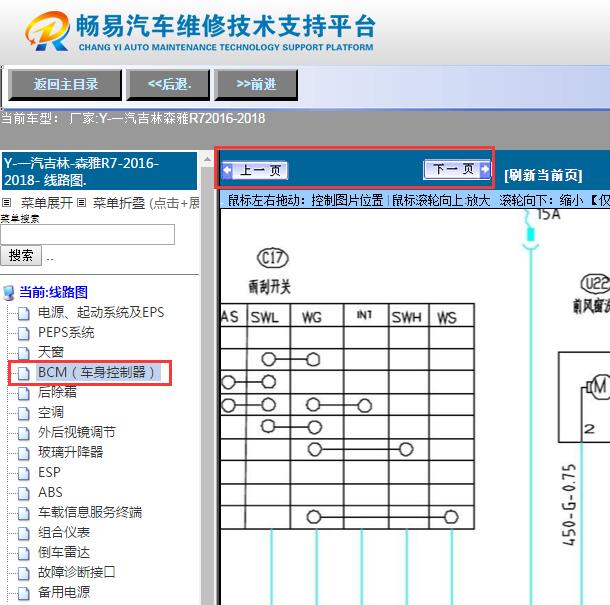Open 组合仪表 tree item

[x=64, y=532]
